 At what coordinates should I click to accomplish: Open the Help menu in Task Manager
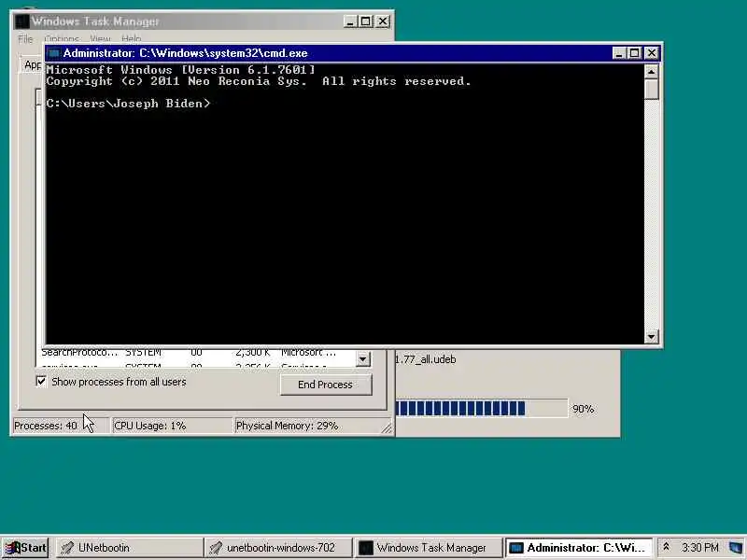[131, 38]
